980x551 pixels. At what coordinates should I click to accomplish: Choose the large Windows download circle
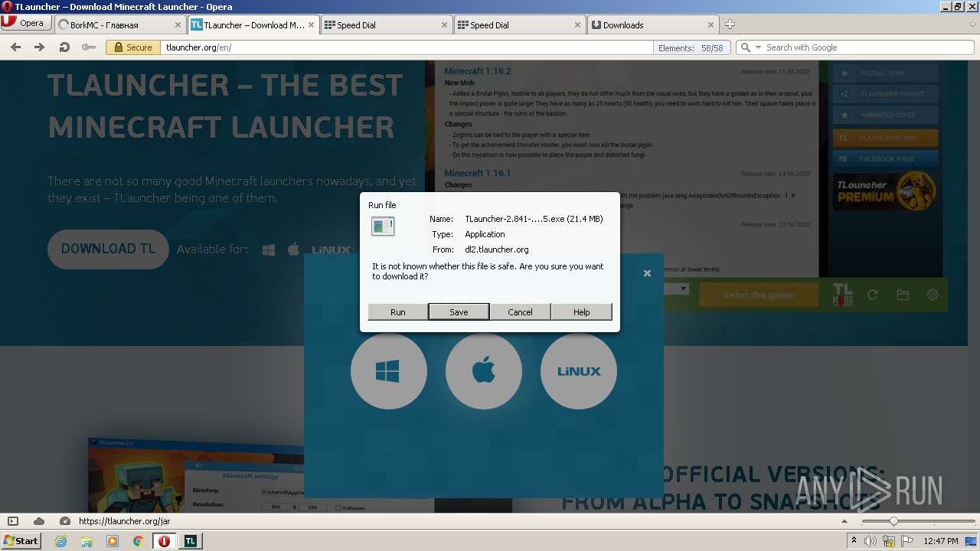[x=388, y=371]
